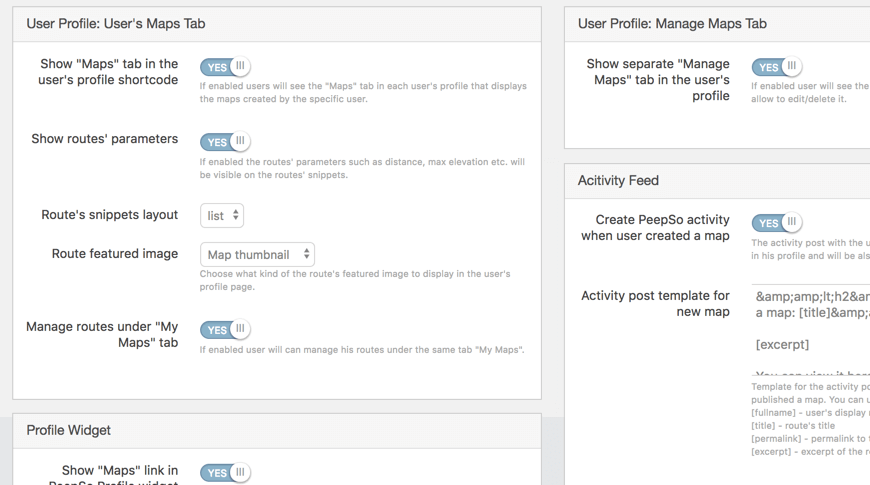The width and height of the screenshot is (870, 485).
Task: Click the "User Profile: Manage Maps Tab" header
Action: pos(672,23)
